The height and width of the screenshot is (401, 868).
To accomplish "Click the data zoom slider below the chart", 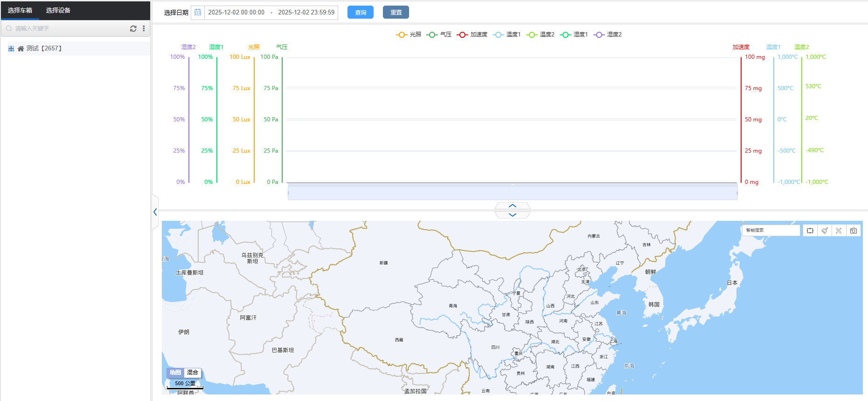I will click(512, 192).
